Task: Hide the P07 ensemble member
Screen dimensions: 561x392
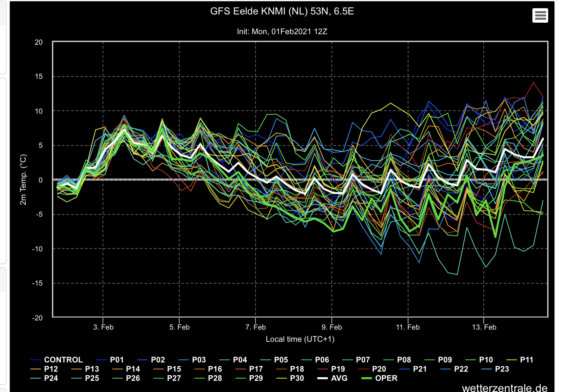Action: (356, 360)
